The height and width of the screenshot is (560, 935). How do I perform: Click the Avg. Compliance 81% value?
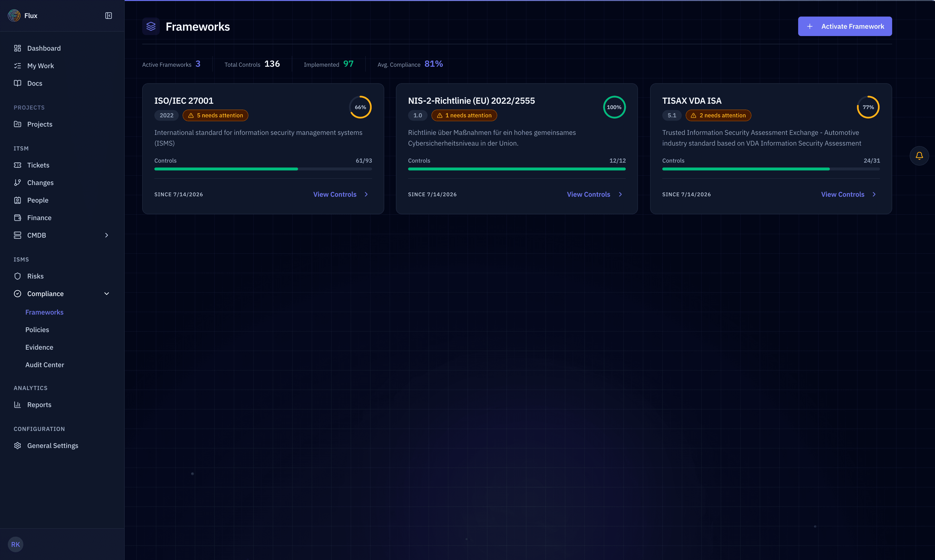pyautogui.click(x=434, y=64)
